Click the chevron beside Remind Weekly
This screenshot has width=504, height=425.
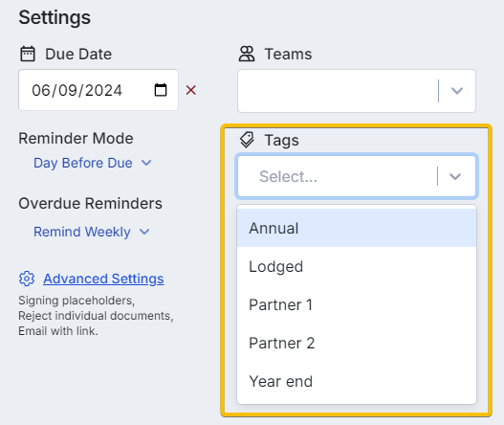pyautogui.click(x=144, y=232)
